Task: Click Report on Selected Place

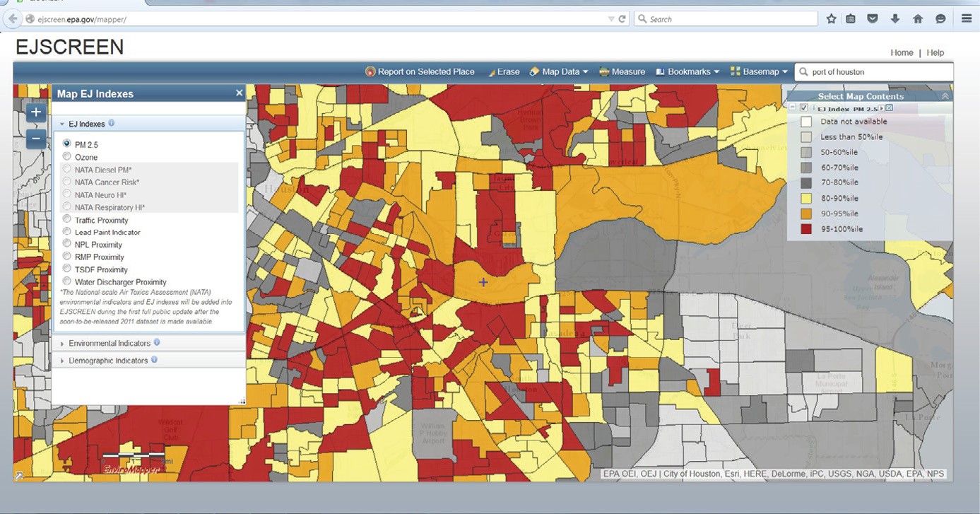Action: (420, 72)
